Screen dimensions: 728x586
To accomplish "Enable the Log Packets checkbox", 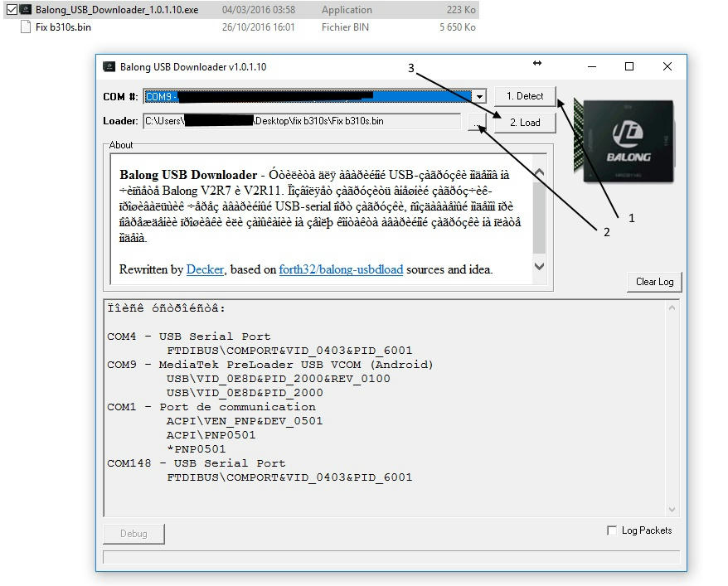I will 612,530.
